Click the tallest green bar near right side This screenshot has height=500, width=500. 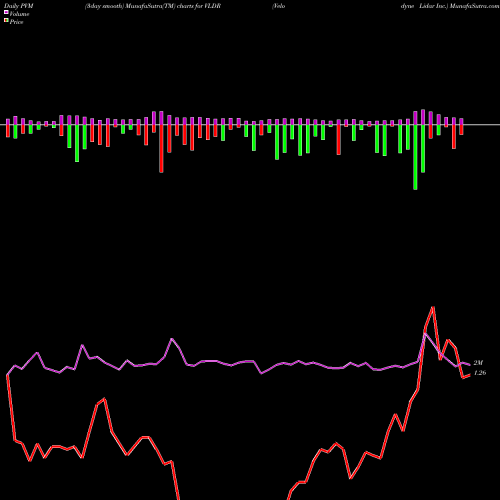coord(415,157)
